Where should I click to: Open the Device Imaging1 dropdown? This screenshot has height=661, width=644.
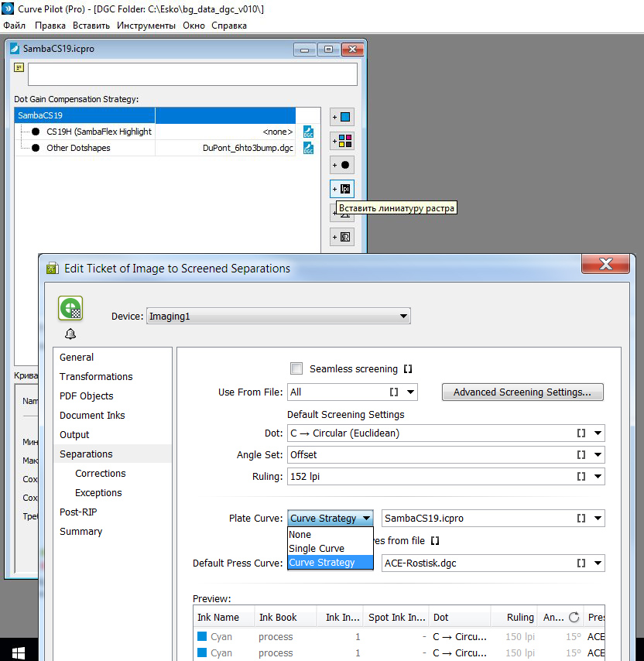278,316
